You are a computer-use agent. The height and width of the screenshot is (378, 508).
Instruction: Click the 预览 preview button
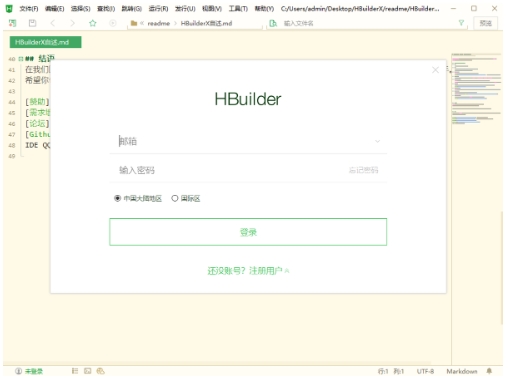click(485, 23)
